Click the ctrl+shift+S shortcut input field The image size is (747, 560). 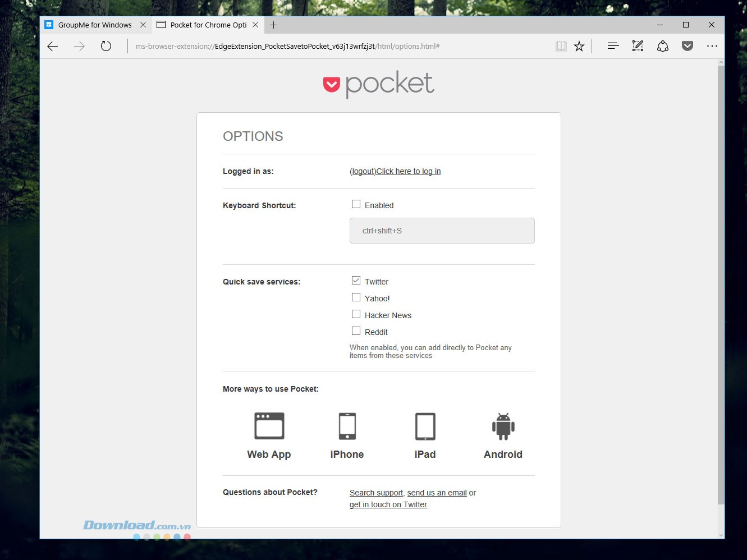(x=442, y=231)
